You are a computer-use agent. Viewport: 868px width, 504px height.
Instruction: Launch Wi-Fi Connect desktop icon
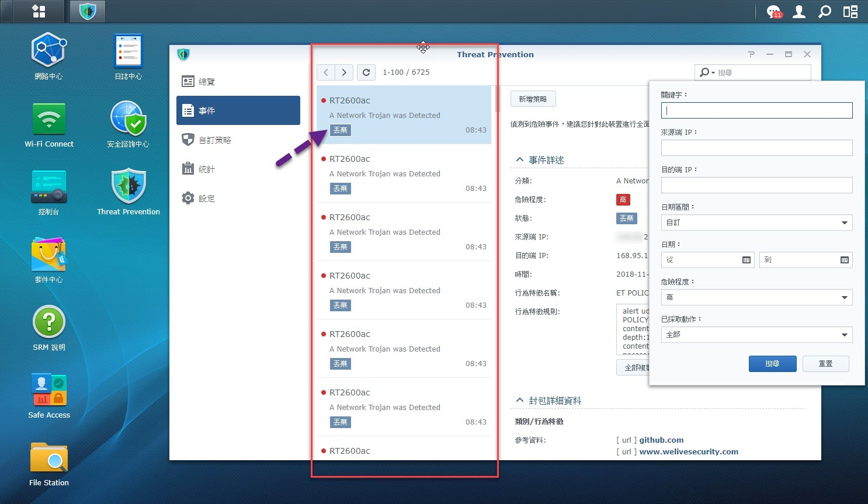(x=49, y=125)
